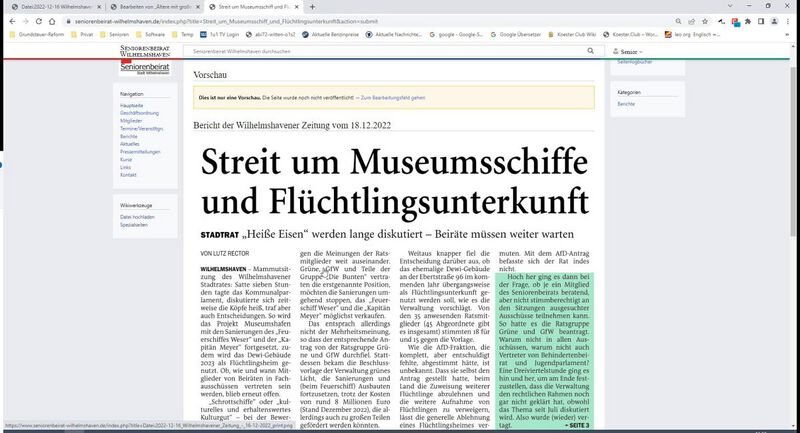The width and height of the screenshot is (800, 433).
Task: Open Mitglieder in navigation
Action: pyautogui.click(x=131, y=121)
